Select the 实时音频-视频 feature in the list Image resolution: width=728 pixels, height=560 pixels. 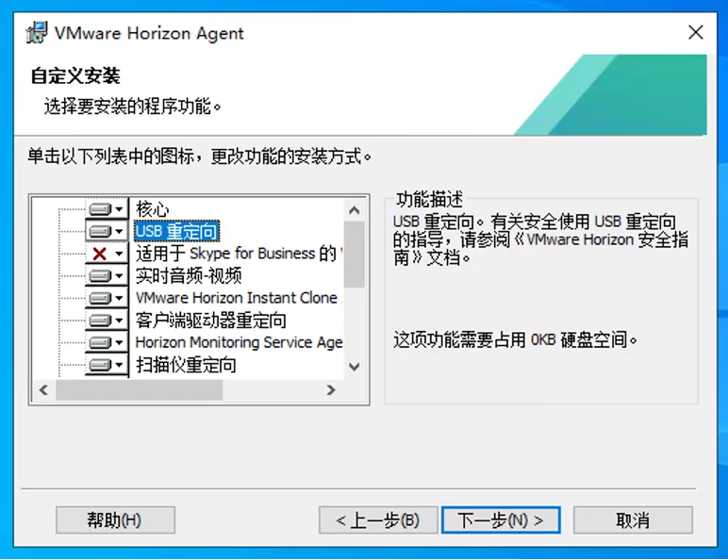tap(189, 276)
